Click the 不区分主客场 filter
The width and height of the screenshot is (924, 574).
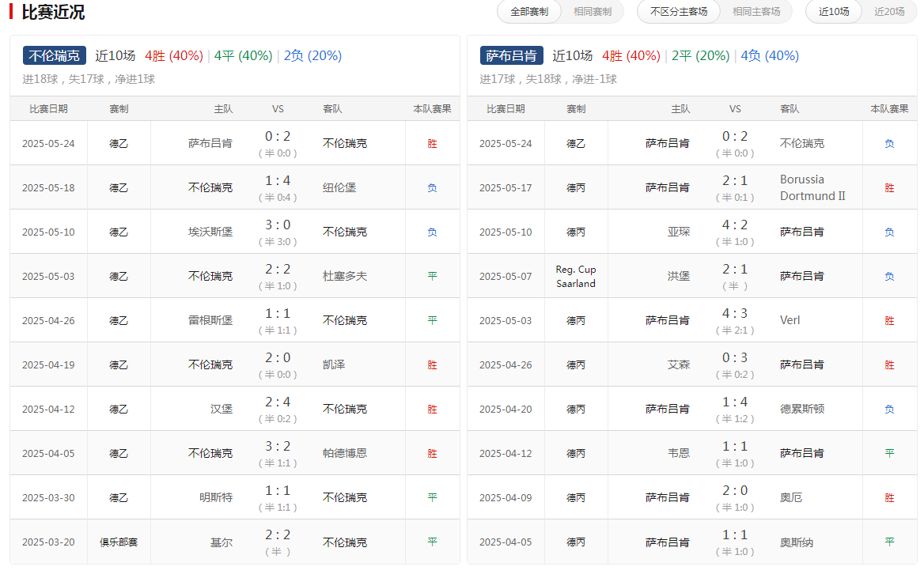click(678, 12)
